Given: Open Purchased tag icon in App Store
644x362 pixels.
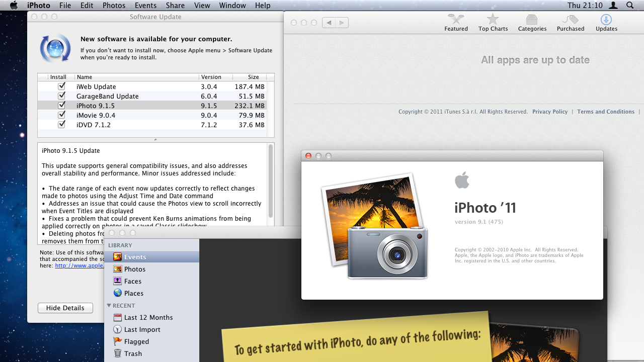Looking at the screenshot, I should tap(571, 20).
